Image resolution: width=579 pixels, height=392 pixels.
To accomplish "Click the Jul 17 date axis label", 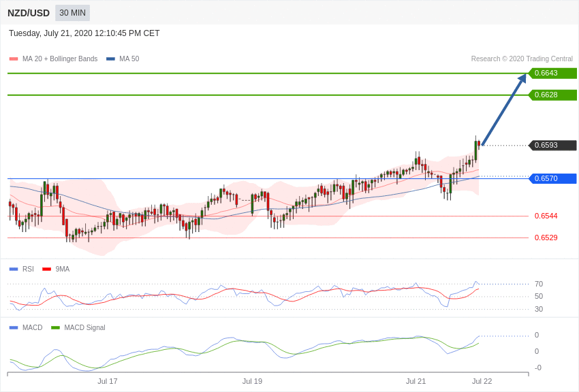I will (108, 381).
